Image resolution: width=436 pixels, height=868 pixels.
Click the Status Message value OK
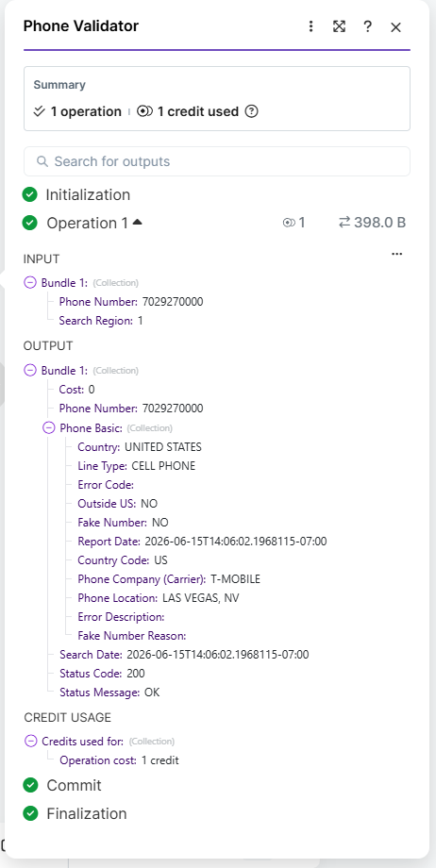(152, 692)
